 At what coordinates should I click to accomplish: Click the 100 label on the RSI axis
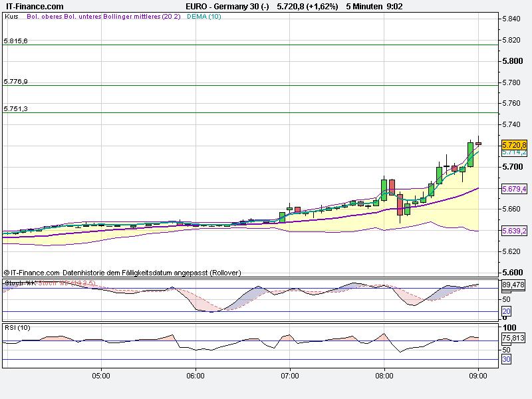pyautogui.click(x=509, y=327)
